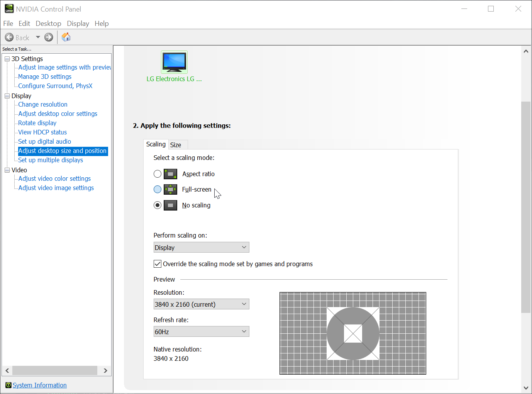Click the Full-screen scaling mode icon
The height and width of the screenshot is (394, 532).
170,190
